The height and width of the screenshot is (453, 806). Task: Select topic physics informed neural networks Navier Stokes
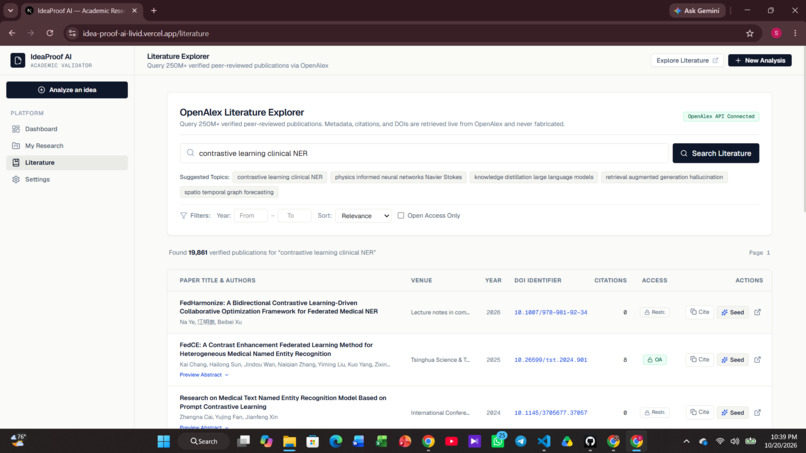398,177
